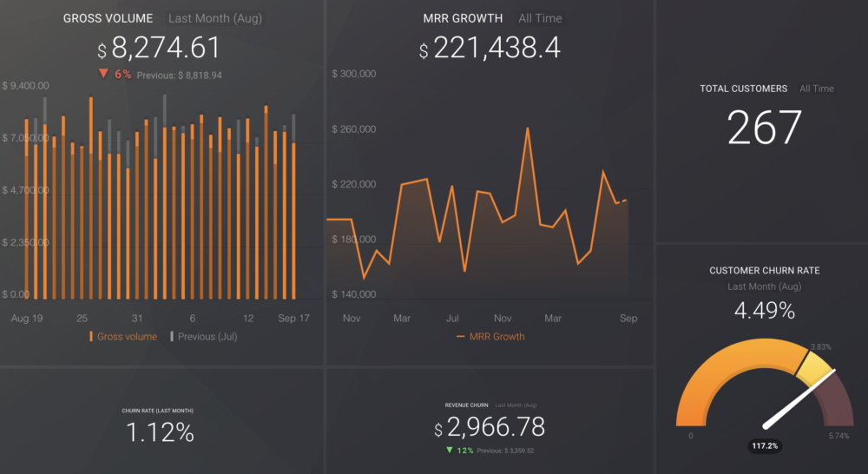Click the $8,274.61 gross volume value
868x474 pixels.
pos(159,48)
